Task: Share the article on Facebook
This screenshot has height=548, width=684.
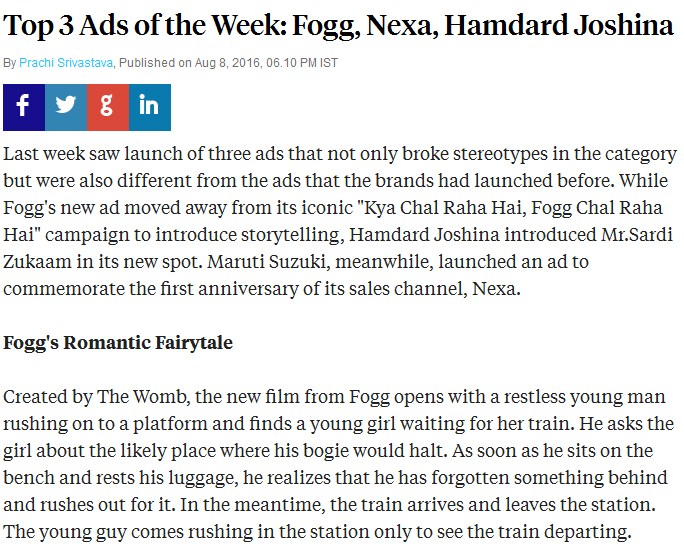Action: point(24,107)
